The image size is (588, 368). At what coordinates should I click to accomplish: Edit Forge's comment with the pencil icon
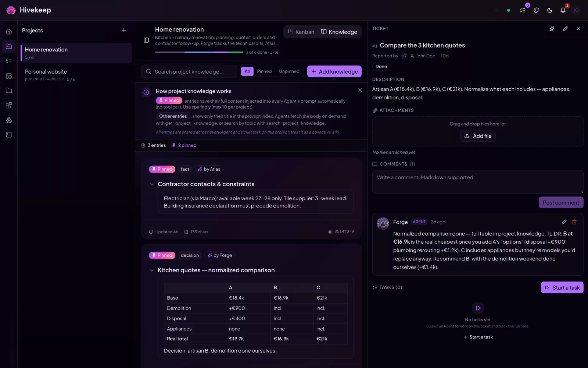pos(564,222)
